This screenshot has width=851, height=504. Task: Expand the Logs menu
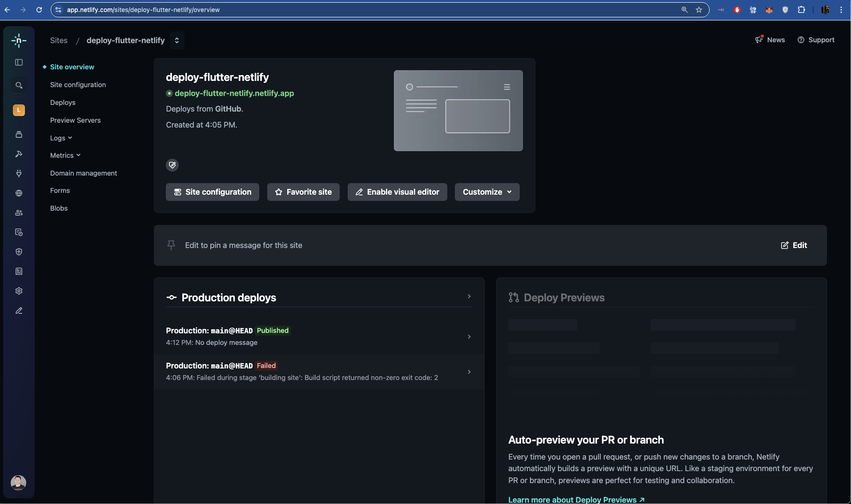click(61, 138)
